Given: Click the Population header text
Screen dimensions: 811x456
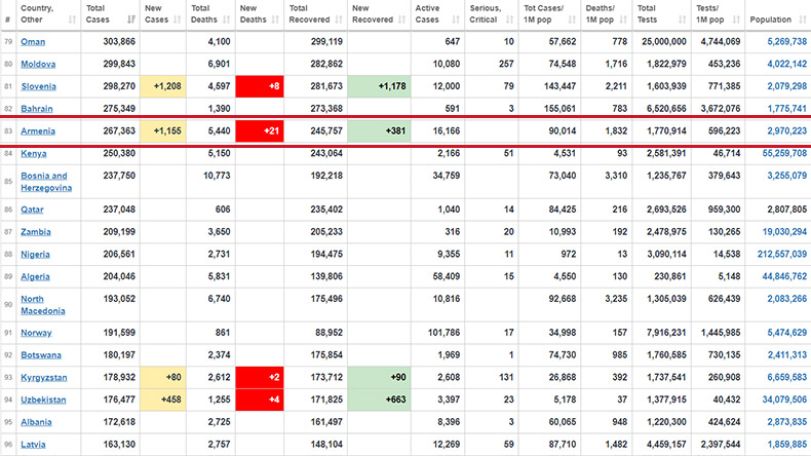Looking at the screenshot, I should (x=771, y=20).
